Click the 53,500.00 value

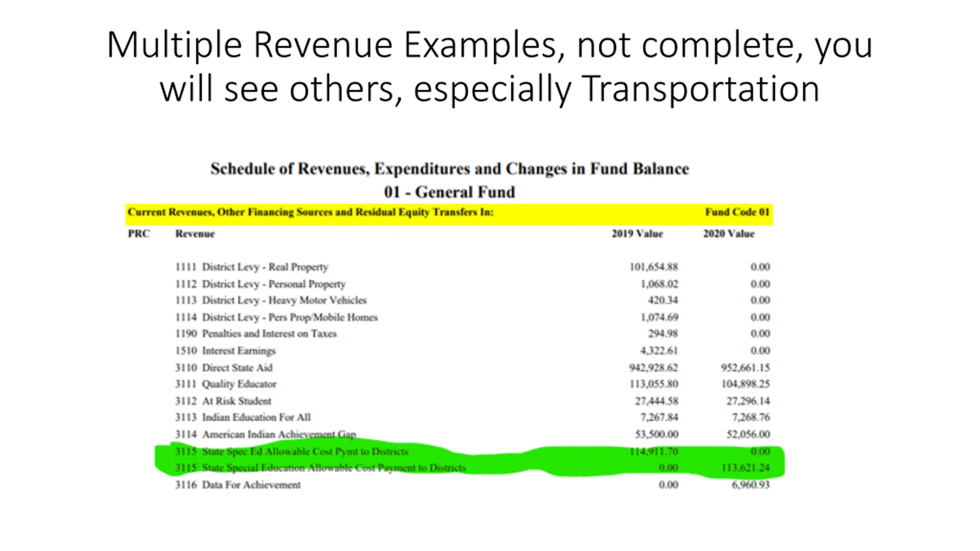click(657, 434)
